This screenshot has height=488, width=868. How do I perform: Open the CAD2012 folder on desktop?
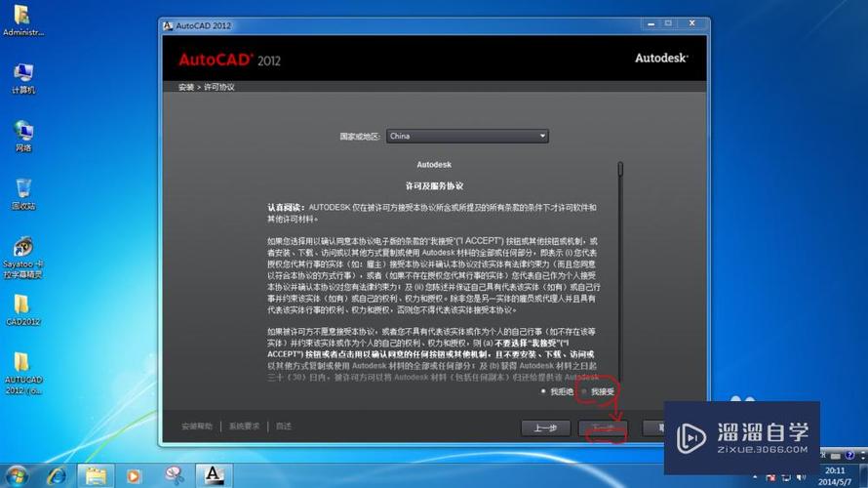(22, 309)
